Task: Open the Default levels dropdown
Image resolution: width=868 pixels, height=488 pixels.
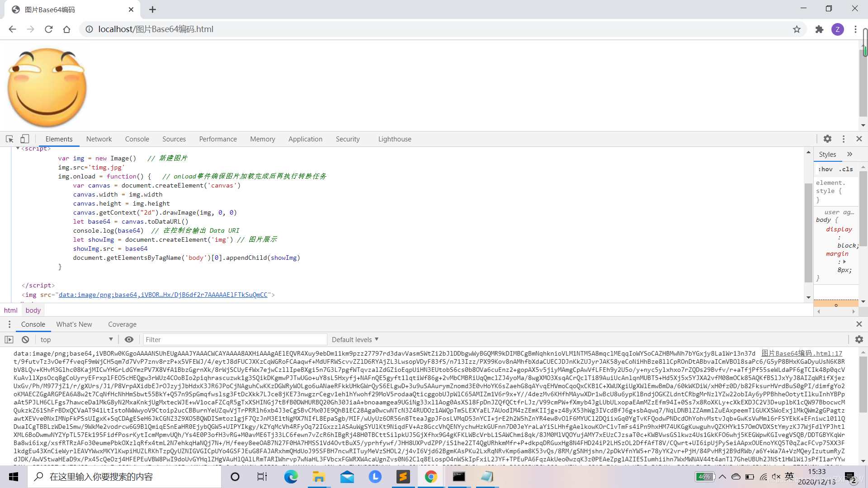Action: (355, 340)
